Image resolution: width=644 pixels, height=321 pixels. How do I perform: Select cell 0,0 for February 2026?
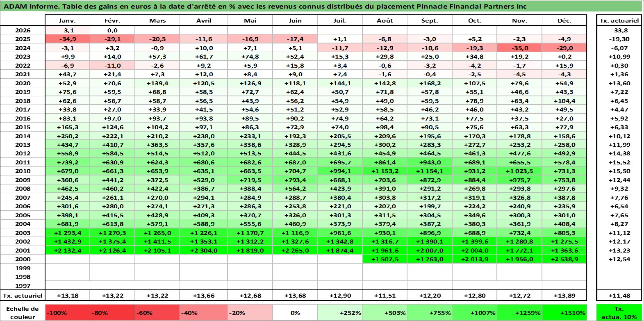pos(112,30)
